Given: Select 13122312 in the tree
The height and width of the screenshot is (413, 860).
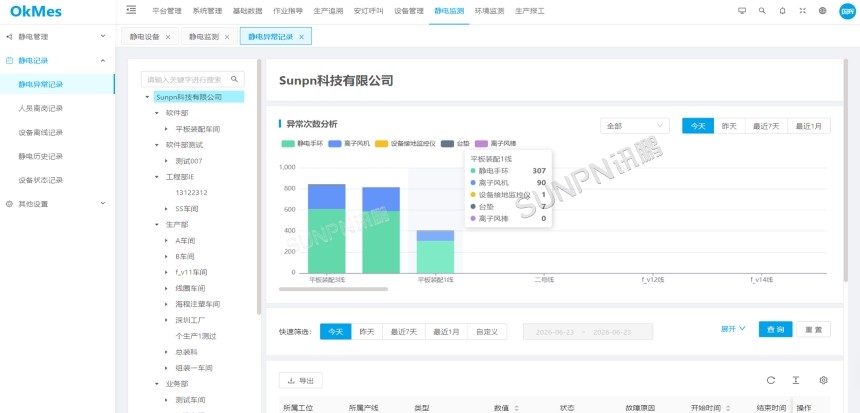Looking at the screenshot, I should [191, 193].
